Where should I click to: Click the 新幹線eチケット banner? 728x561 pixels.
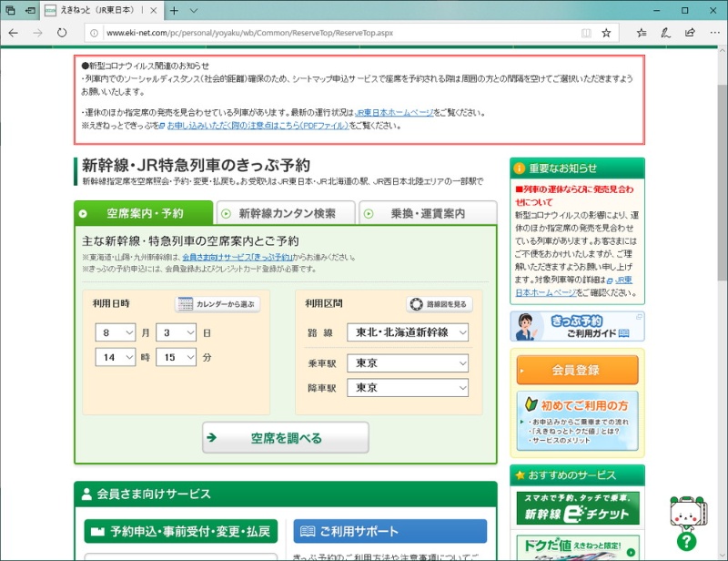click(x=577, y=508)
